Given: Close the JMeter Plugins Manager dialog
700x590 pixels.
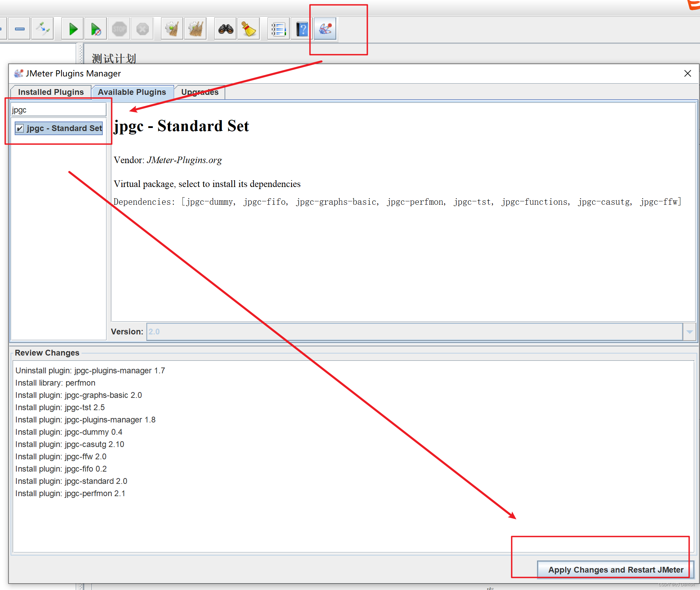Looking at the screenshot, I should 687,73.
